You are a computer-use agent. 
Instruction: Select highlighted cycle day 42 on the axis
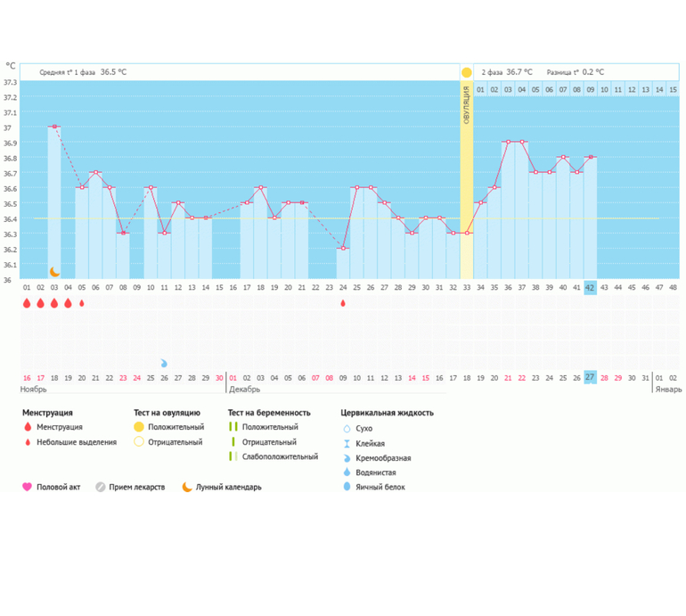coord(590,287)
